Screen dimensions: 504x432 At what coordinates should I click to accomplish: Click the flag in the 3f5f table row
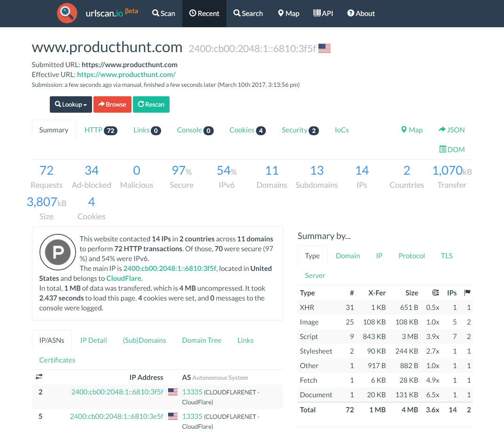[x=173, y=392]
